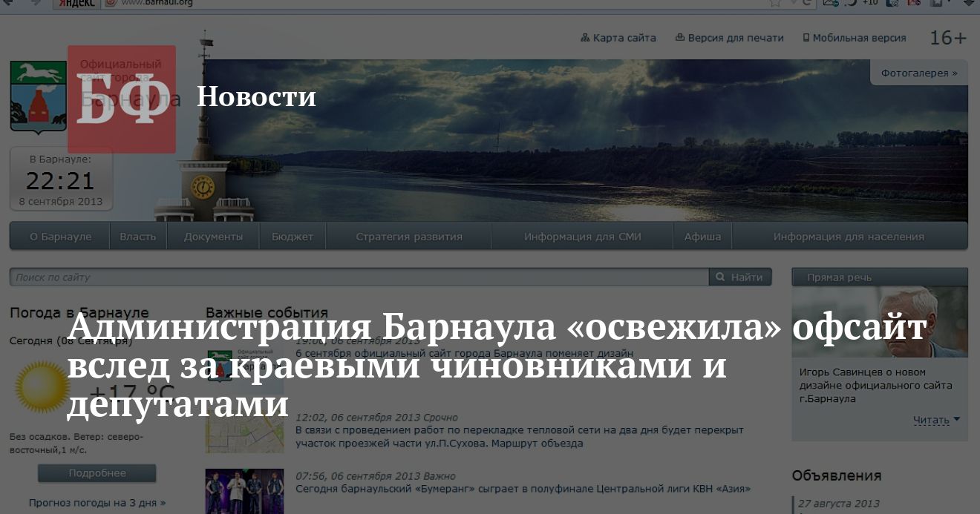The height and width of the screenshot is (514, 980).
Task: Open the Бюджет menu item
Action: click(293, 237)
